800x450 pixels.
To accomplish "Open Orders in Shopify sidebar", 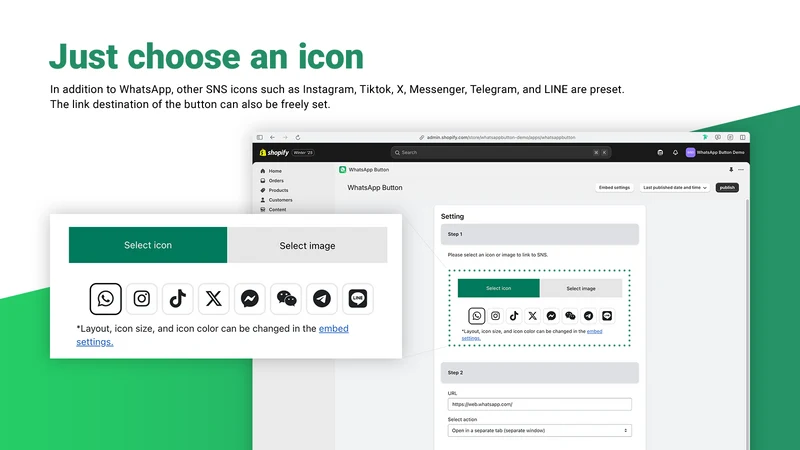I will [x=276, y=181].
